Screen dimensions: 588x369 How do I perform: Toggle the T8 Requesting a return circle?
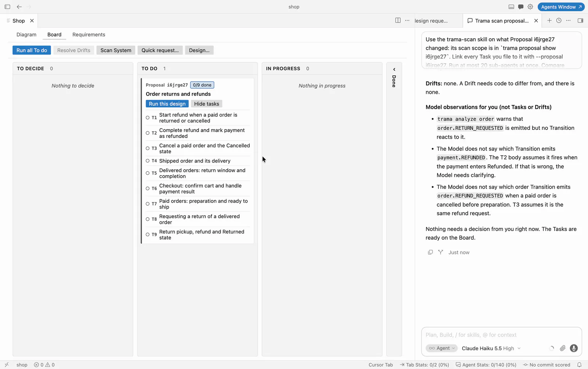pyautogui.click(x=148, y=219)
